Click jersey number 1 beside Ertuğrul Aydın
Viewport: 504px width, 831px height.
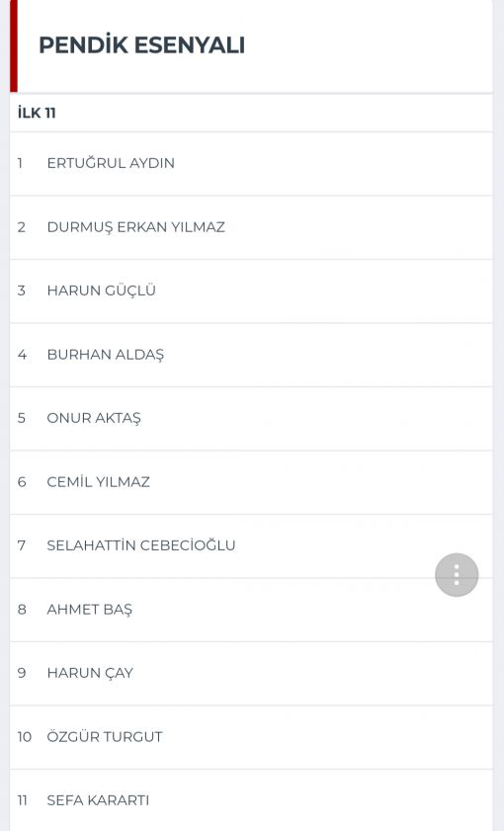(x=20, y=163)
